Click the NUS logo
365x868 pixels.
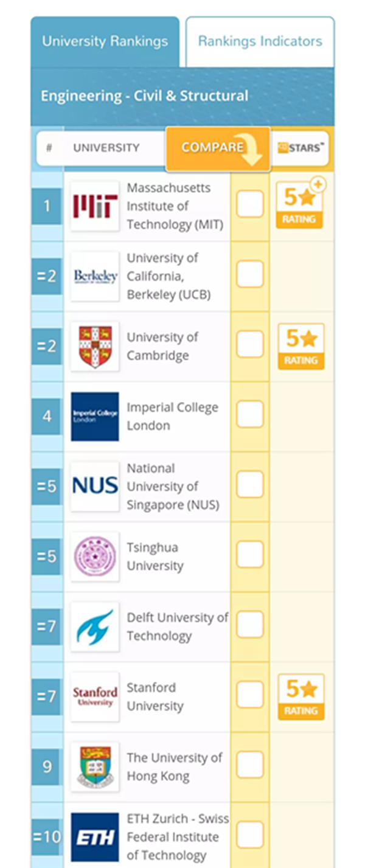[x=95, y=487]
